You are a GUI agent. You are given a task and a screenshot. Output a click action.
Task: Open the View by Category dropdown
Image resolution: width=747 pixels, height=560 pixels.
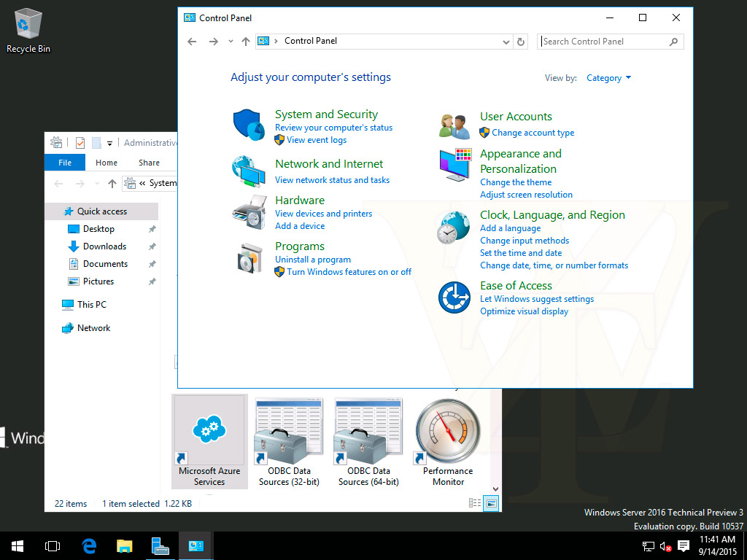(x=609, y=78)
